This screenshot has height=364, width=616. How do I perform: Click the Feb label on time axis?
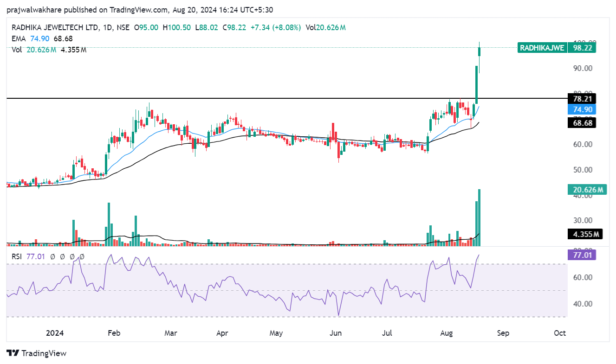click(x=114, y=333)
